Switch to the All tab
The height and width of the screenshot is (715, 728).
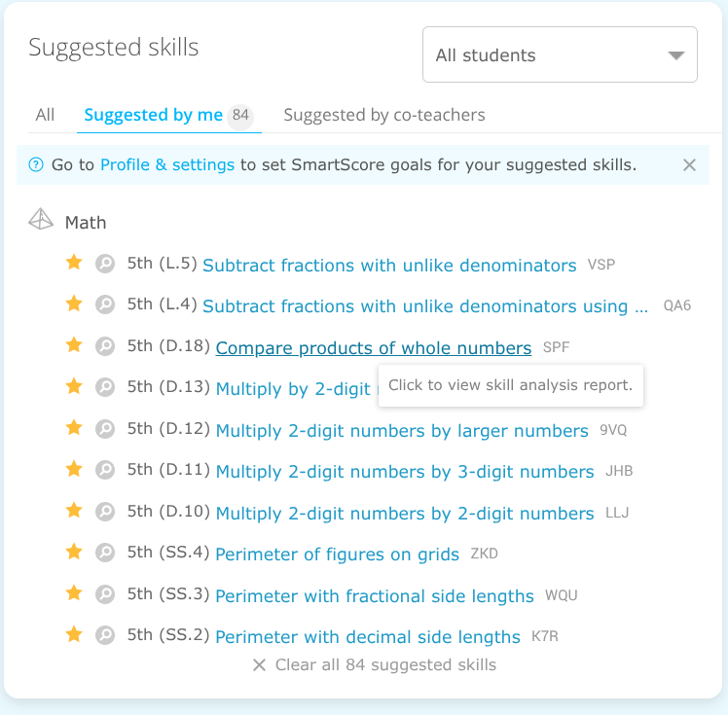(45, 115)
